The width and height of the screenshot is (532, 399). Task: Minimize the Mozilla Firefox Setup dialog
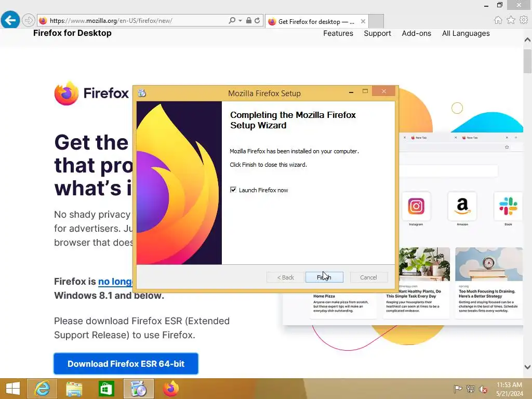pyautogui.click(x=351, y=91)
